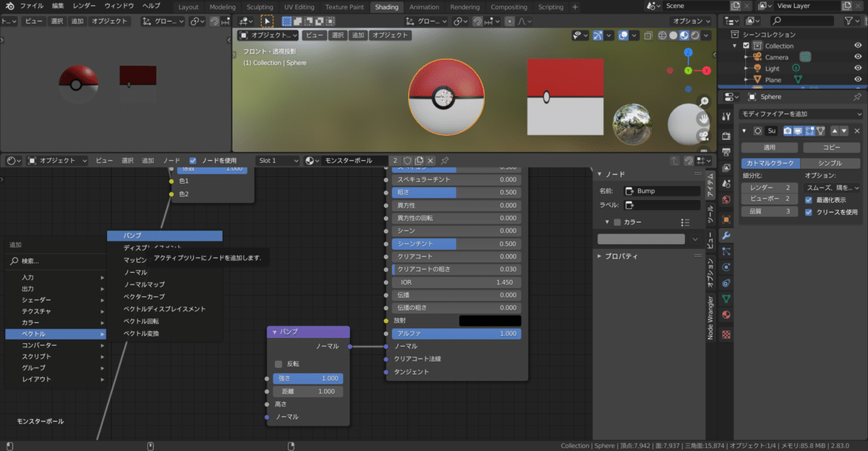This screenshot has width=868, height=451.
Task: Adjust the アルファ slider on shader node
Action: coord(456,333)
